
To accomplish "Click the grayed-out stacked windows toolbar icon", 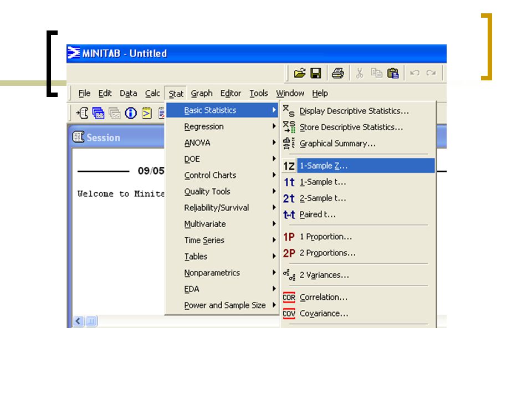I will coord(115,113).
